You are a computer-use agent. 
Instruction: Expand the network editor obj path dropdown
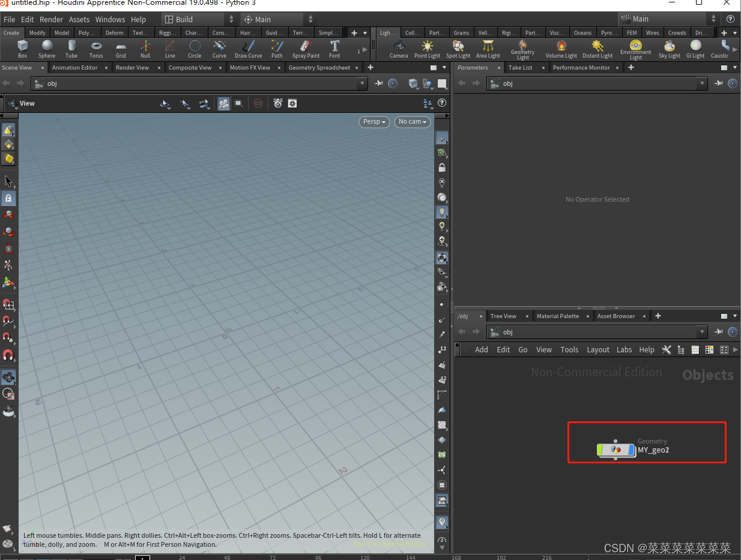[x=703, y=332]
